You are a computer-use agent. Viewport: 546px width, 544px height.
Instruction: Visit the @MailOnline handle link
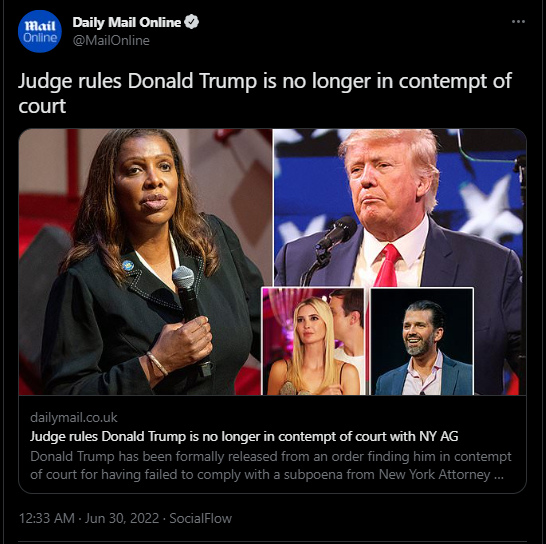coord(111,40)
